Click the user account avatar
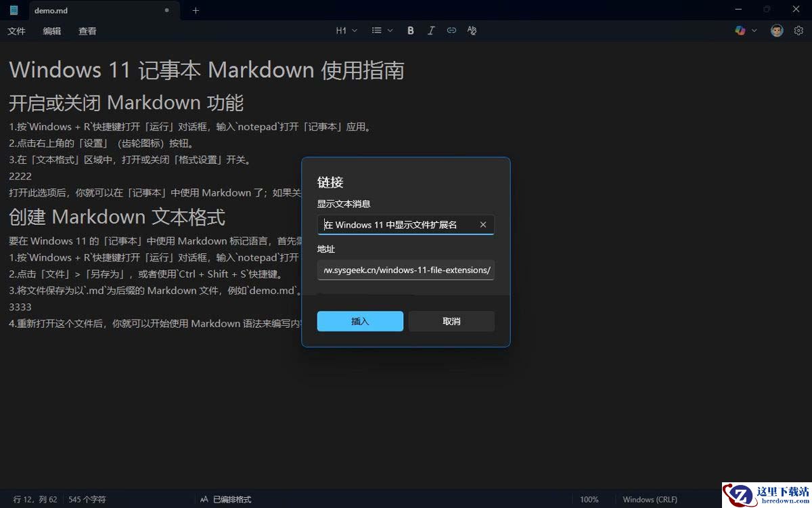This screenshot has height=508, width=812. pyautogui.click(x=777, y=30)
